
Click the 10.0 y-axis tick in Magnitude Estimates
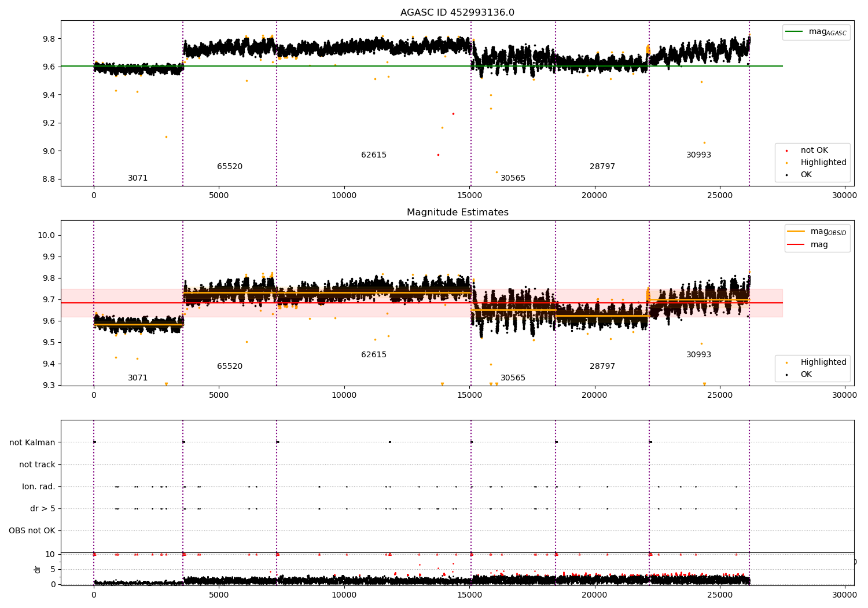click(46, 235)
